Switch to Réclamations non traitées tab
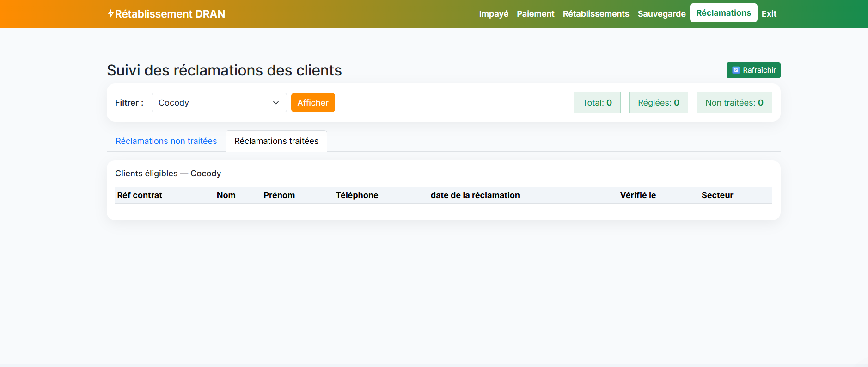 click(x=166, y=141)
